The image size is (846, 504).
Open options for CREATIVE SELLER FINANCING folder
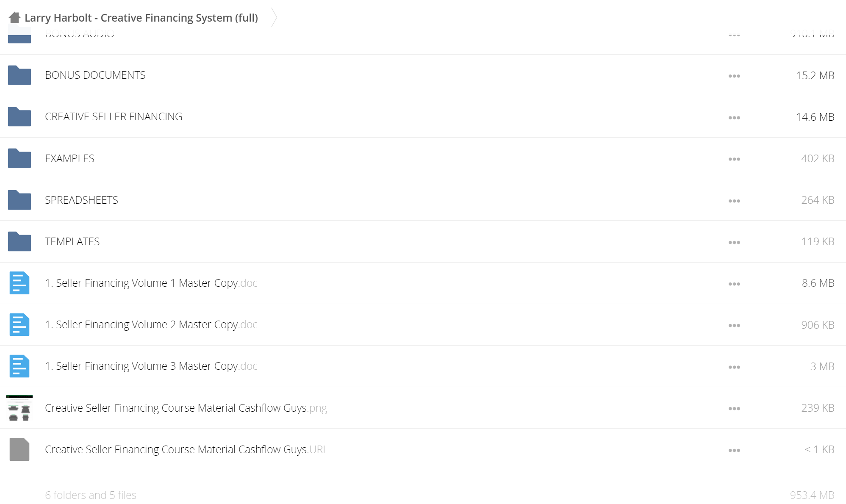734,118
